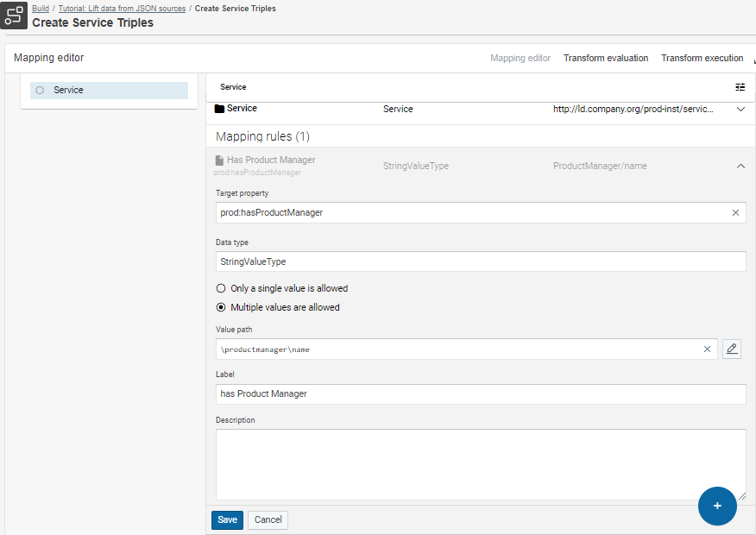Switch to Transform execution tab
756x535 pixels.
[702, 59]
